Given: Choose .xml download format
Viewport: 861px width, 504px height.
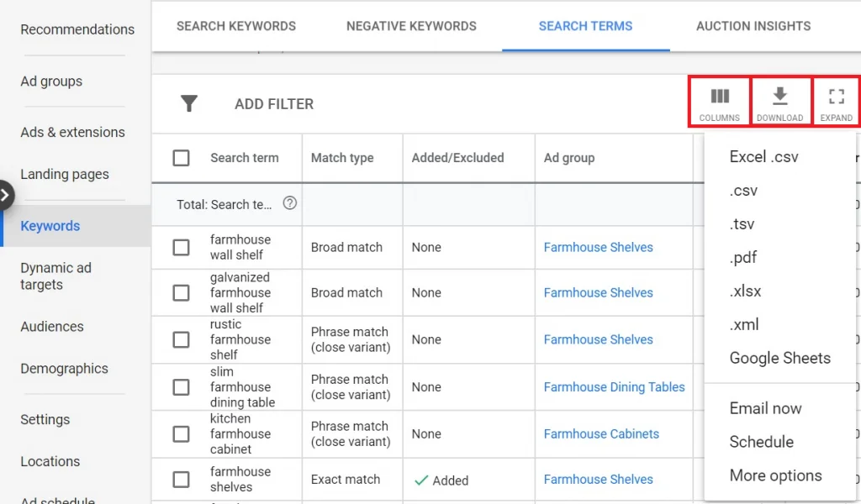Looking at the screenshot, I should (744, 324).
